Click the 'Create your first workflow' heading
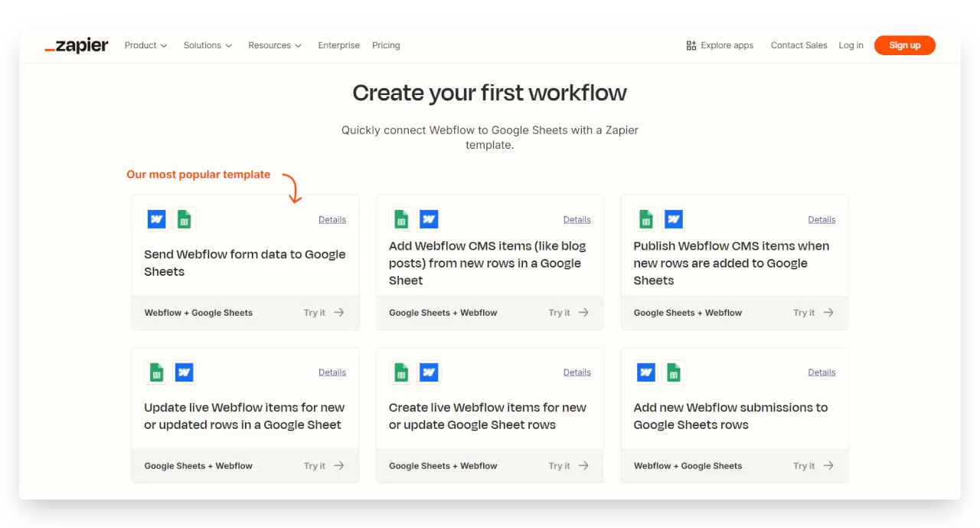The width and height of the screenshot is (980, 528). [489, 93]
